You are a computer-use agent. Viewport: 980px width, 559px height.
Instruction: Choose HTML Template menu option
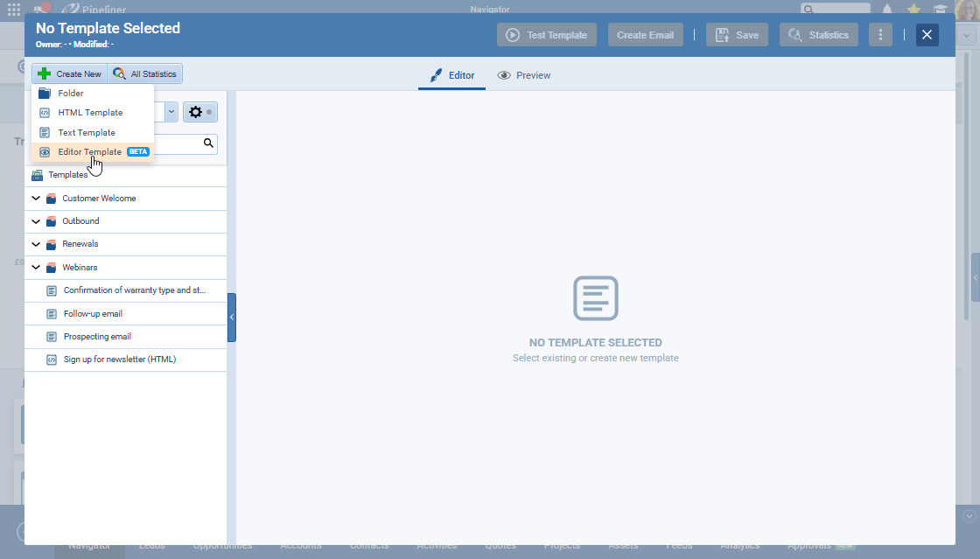(90, 113)
